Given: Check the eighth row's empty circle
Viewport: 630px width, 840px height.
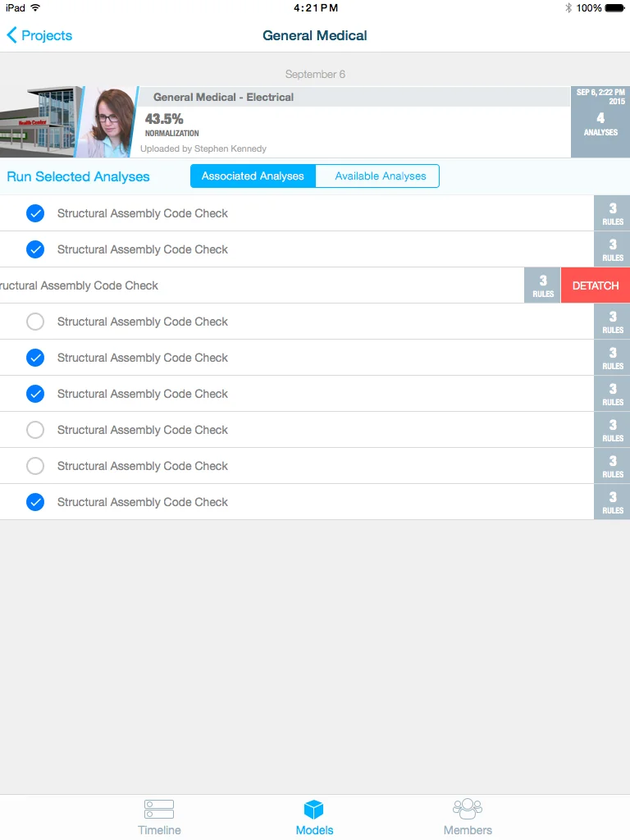Looking at the screenshot, I should (35, 466).
